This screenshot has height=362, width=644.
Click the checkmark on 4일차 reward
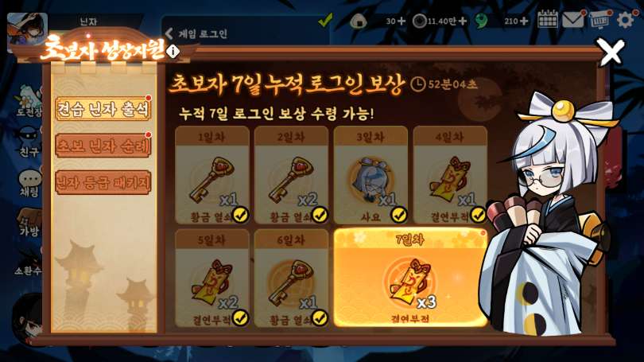479,215
